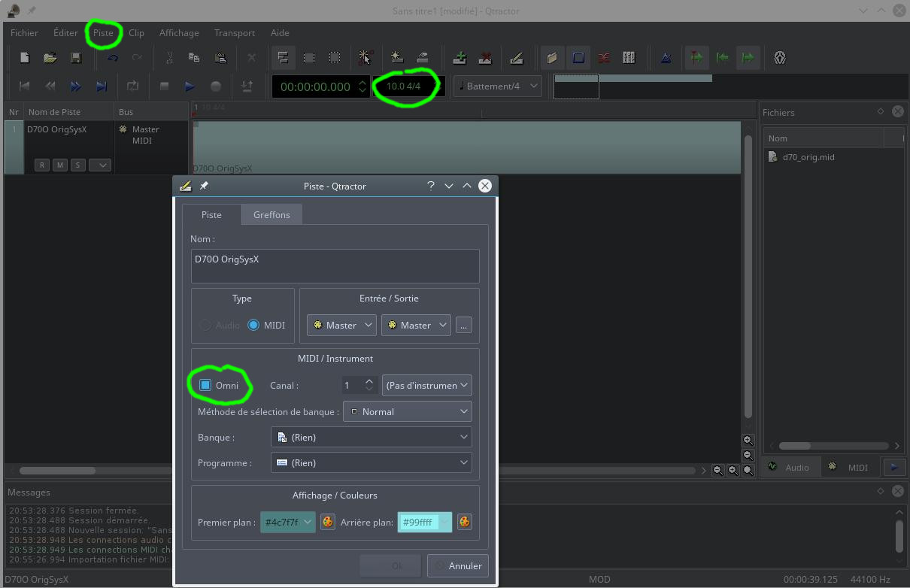The height and width of the screenshot is (588, 910).
Task: Open bank selection method Normal dropdown
Action: coord(407,411)
